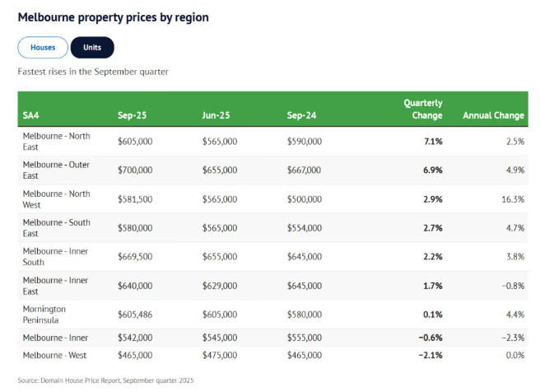
Task: Click the Melbourne property prices by region heading
Action: [x=113, y=17]
